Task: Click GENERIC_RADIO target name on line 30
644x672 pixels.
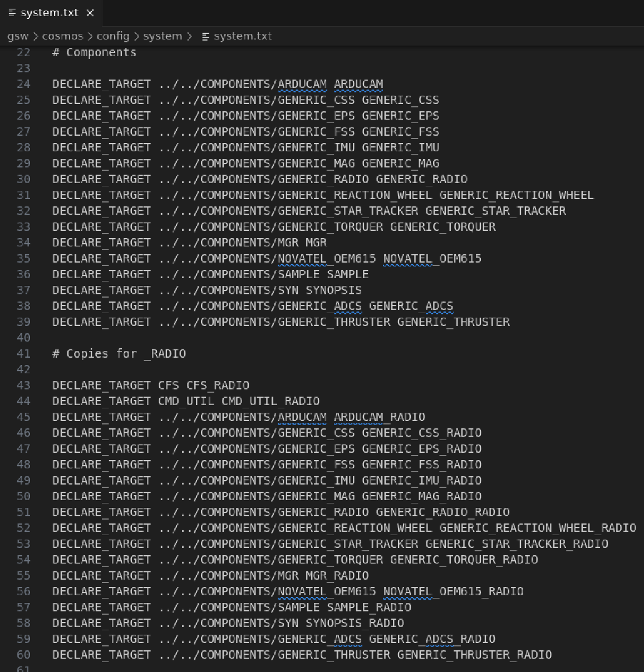Action: 422,179
